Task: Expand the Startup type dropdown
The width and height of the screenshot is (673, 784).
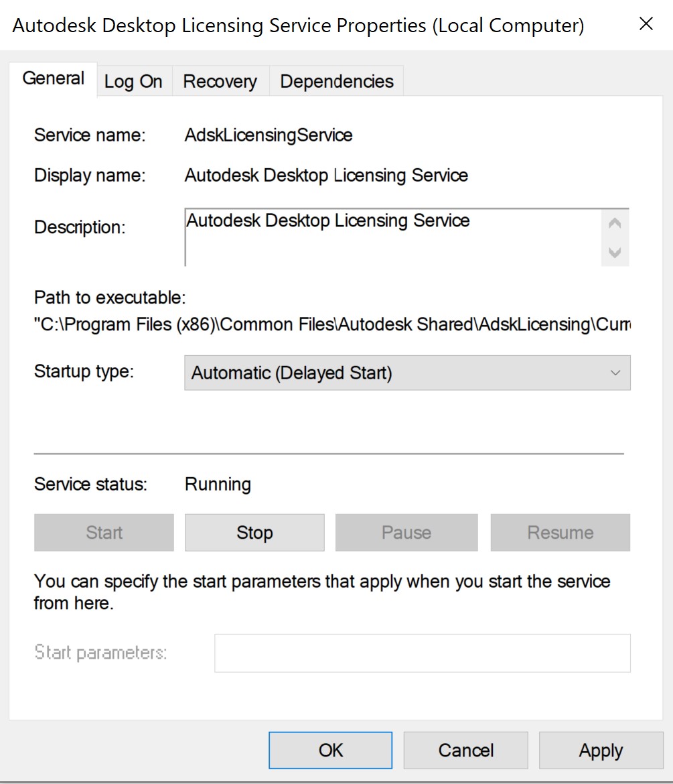Action: [406, 373]
